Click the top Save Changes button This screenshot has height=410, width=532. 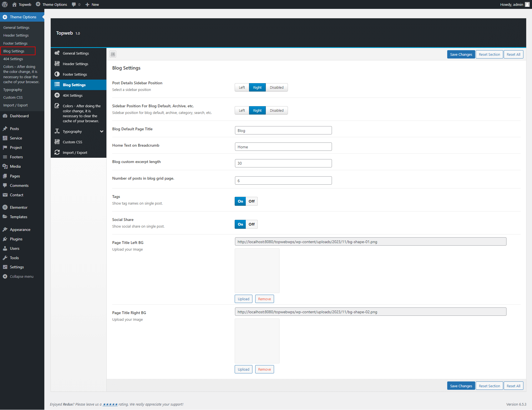(x=461, y=54)
